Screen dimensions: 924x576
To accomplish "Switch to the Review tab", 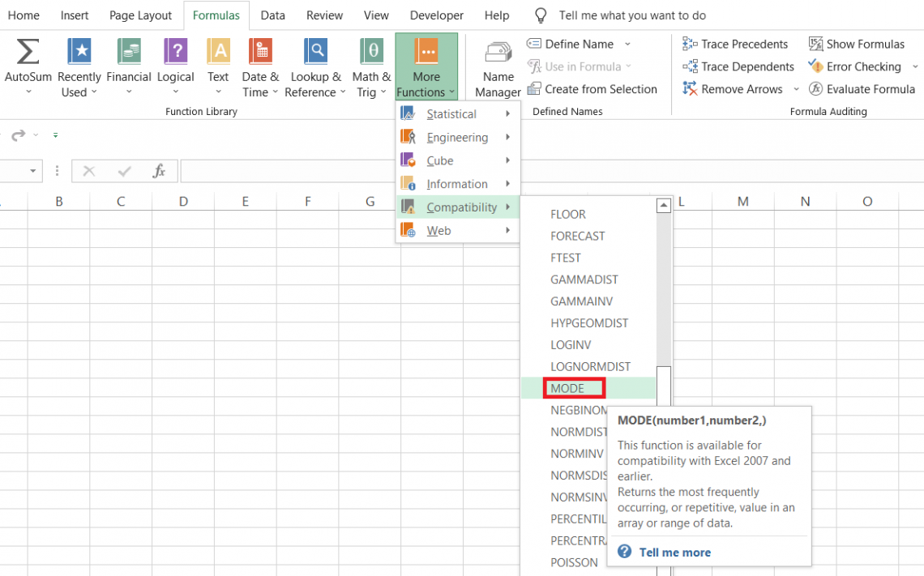I will pyautogui.click(x=324, y=15).
